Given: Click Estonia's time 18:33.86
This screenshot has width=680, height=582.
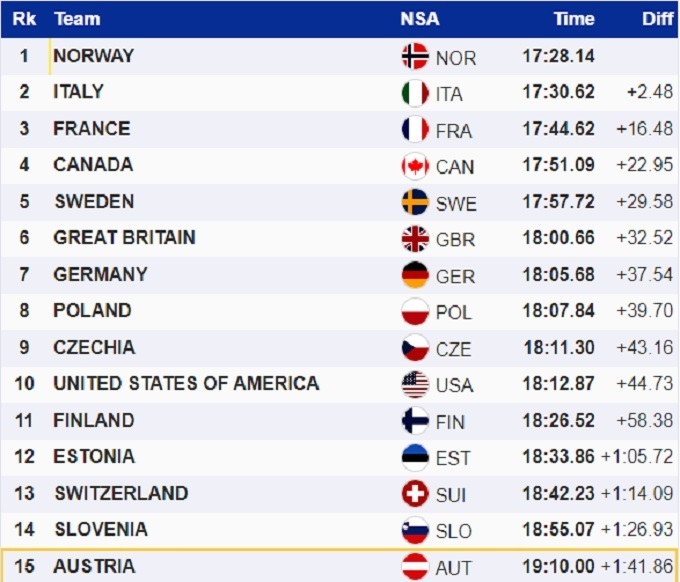Looking at the screenshot, I should point(558,457).
